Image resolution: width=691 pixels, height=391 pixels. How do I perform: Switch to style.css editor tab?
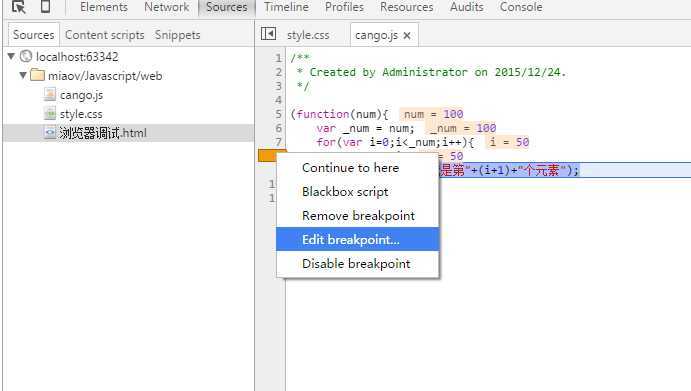coord(308,35)
